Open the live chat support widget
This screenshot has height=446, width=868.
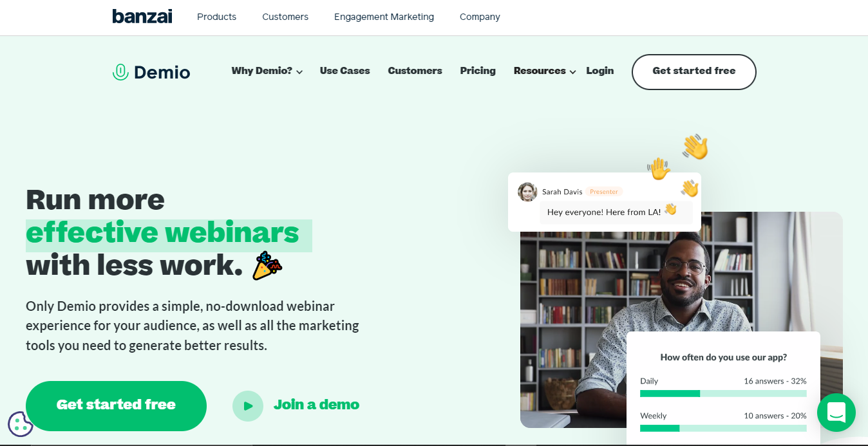pos(836,413)
